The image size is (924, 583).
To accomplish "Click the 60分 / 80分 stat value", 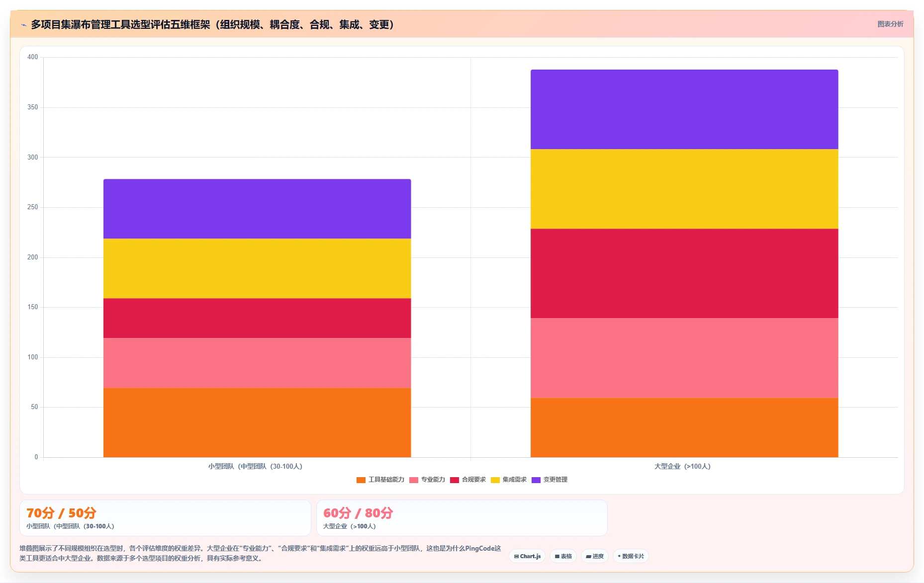I will 358,513.
